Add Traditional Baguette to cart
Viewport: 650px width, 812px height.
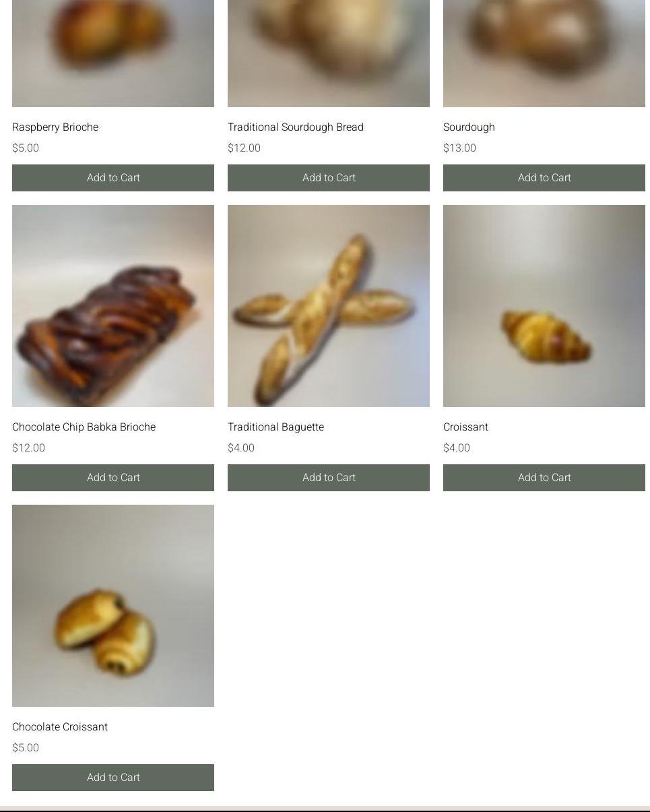[x=329, y=478]
